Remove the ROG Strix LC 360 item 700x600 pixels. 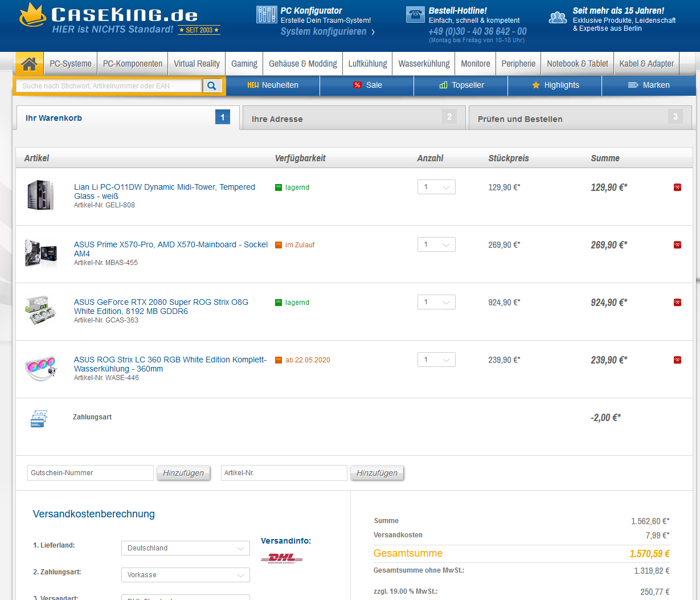[x=677, y=360]
